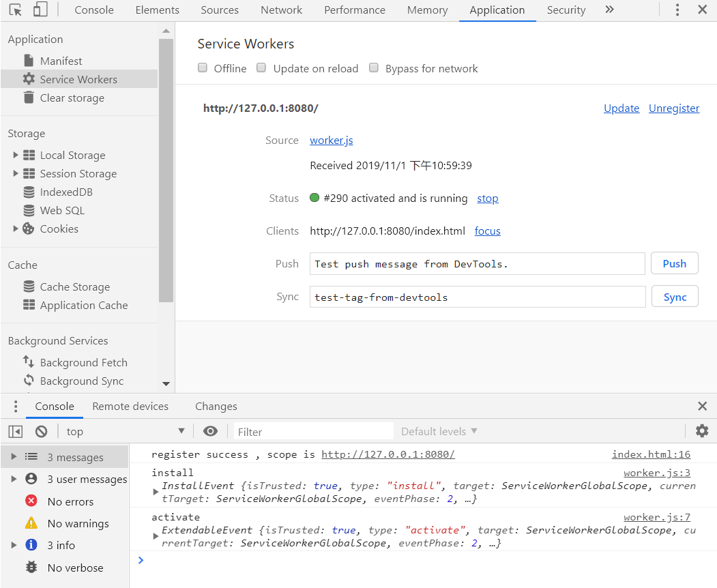Viewport: 717px width, 588px height.
Task: Click the info blue circle icon
Action: click(31, 544)
